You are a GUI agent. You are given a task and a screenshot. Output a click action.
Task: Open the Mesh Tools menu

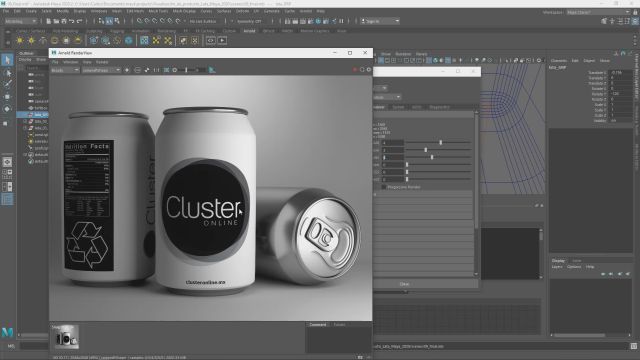point(158,11)
